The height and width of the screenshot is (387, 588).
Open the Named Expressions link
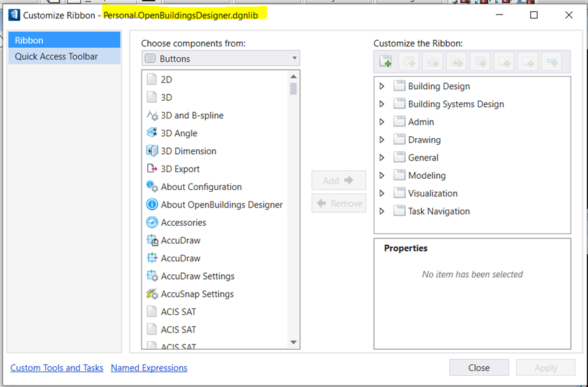pos(149,368)
